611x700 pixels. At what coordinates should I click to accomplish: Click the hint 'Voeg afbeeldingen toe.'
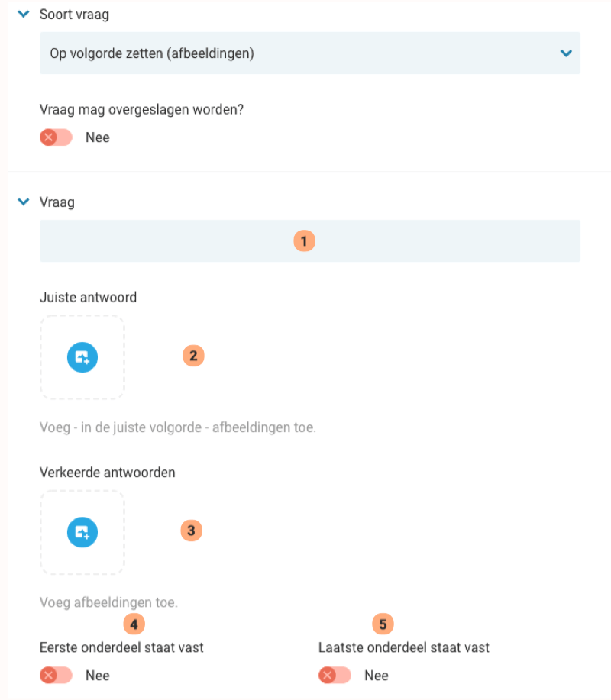108,602
